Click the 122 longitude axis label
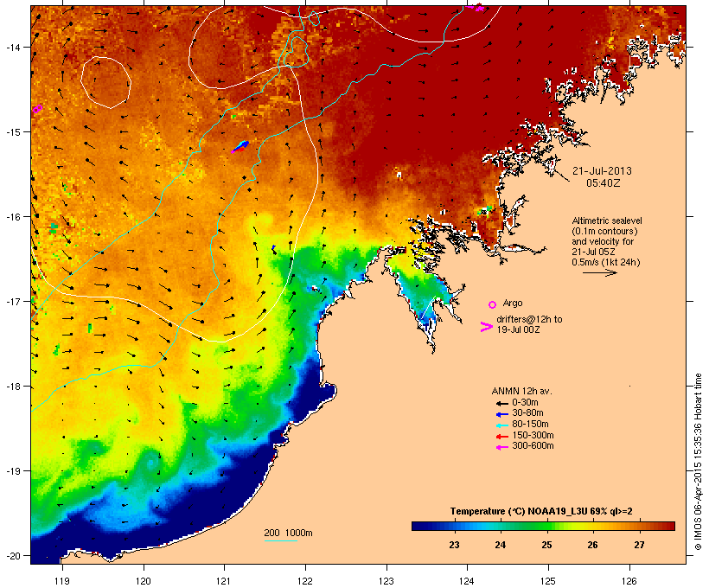Viewport: 709px width, 588px height. [305, 581]
